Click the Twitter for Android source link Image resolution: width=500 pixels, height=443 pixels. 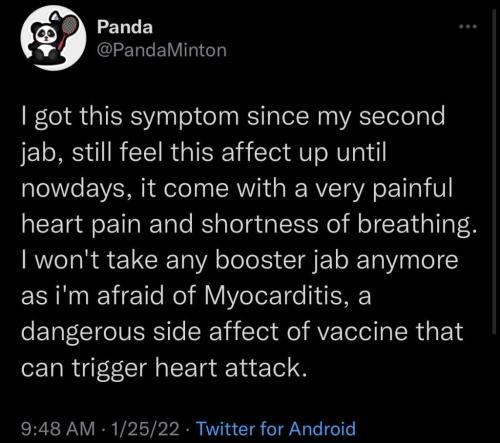click(276, 429)
